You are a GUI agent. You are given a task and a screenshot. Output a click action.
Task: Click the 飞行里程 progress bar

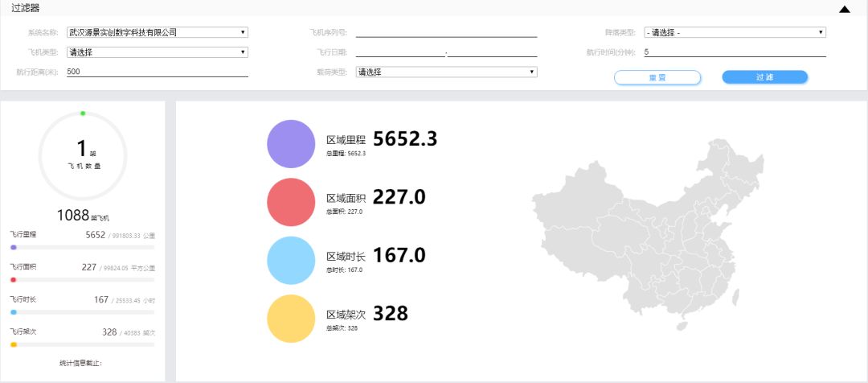point(83,247)
